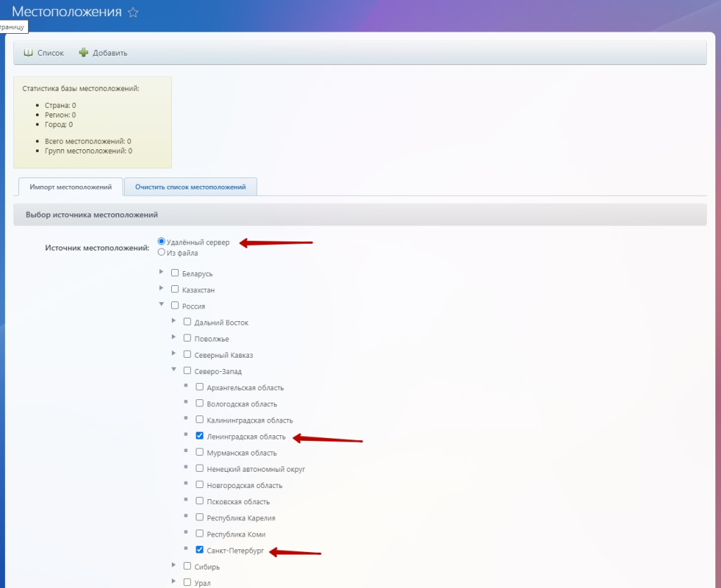721x588 pixels.
Task: Uncheck the Санкт-Петербург checkbox
Action: coord(200,550)
